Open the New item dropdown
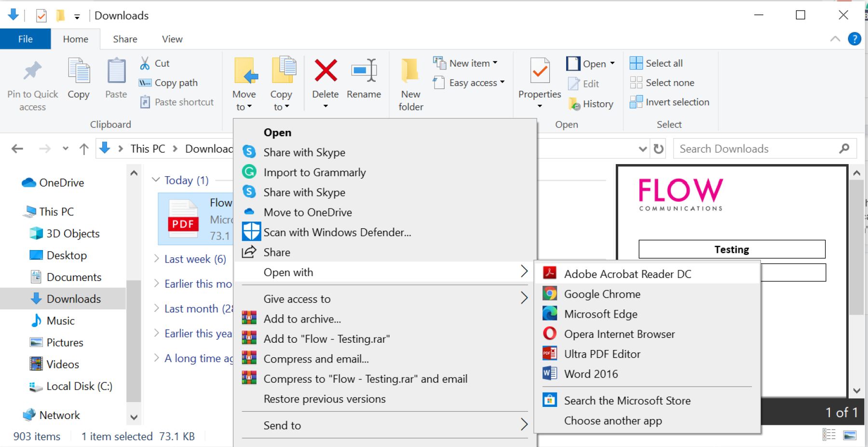 pos(465,63)
